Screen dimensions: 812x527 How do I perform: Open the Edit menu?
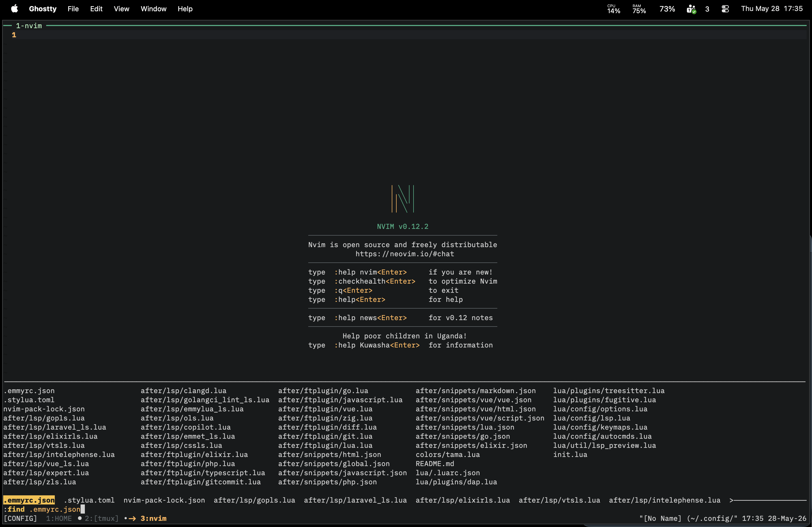tap(96, 9)
